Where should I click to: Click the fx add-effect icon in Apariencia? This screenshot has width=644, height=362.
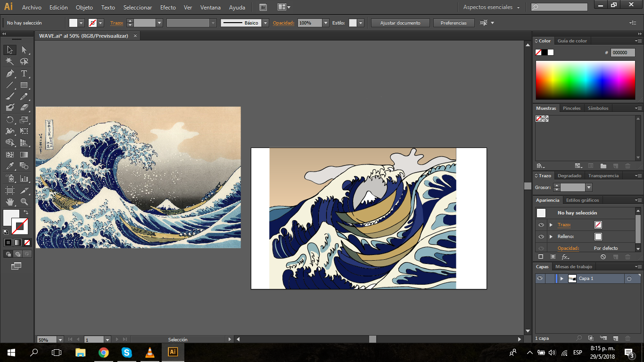pos(565,257)
